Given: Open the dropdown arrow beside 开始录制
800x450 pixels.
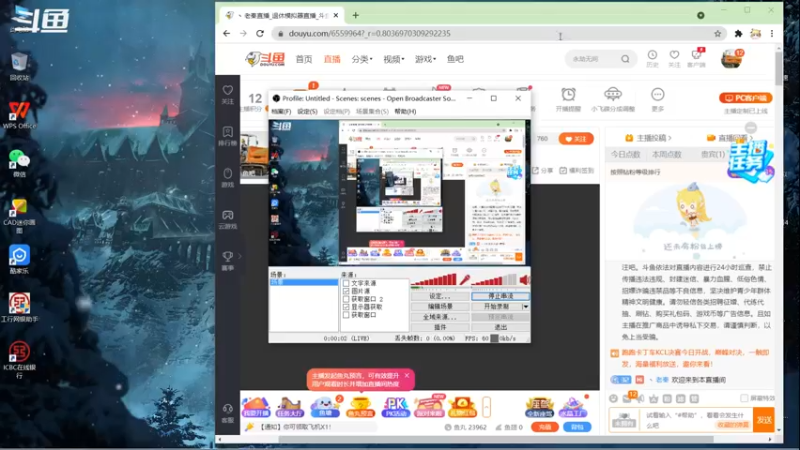Looking at the screenshot, I should (x=526, y=307).
